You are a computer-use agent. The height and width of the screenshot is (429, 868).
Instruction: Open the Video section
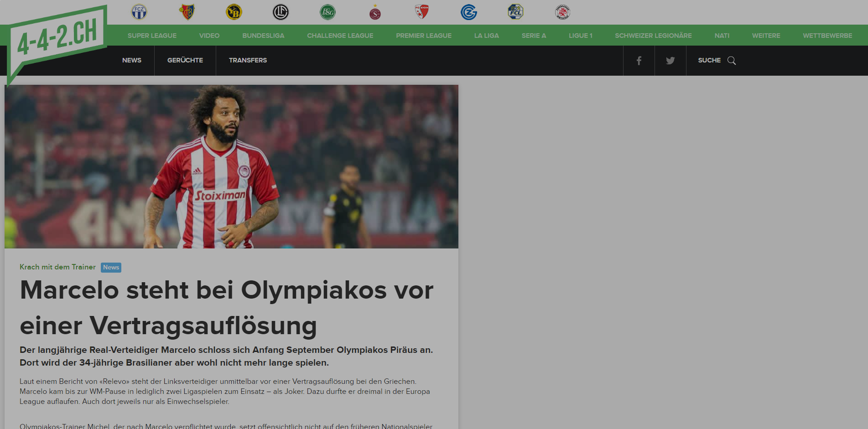pos(209,36)
